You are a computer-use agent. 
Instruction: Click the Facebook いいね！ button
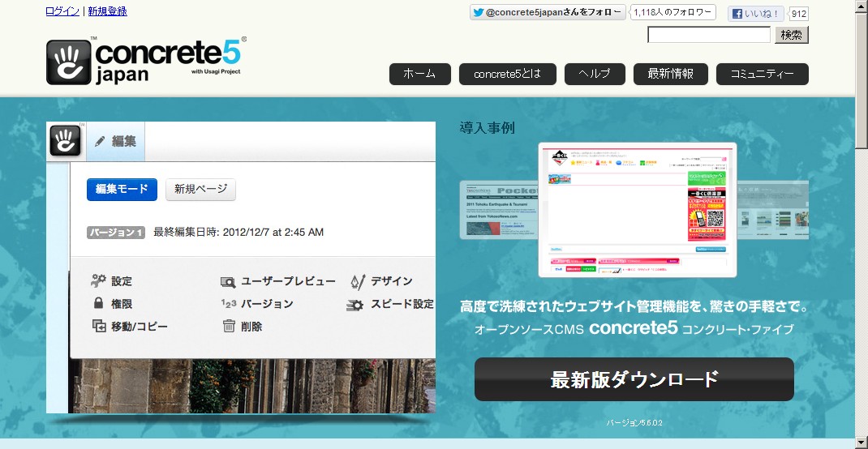[x=755, y=14]
